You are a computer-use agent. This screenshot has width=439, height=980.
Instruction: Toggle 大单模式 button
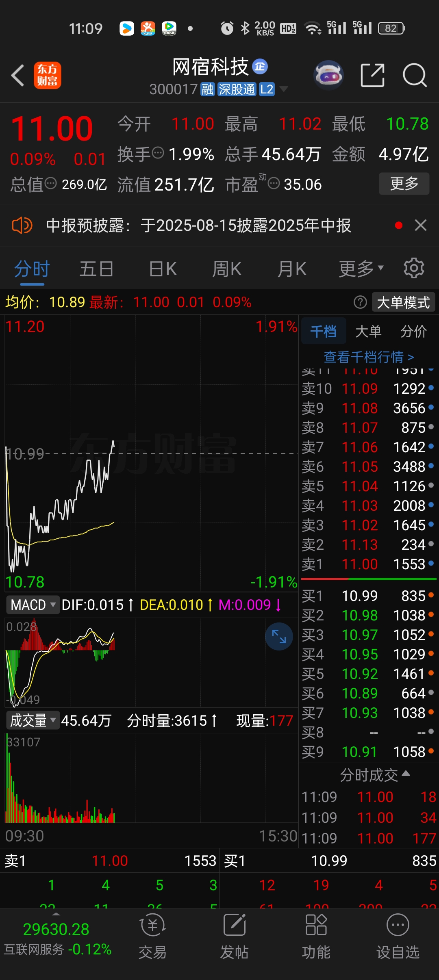(x=403, y=302)
